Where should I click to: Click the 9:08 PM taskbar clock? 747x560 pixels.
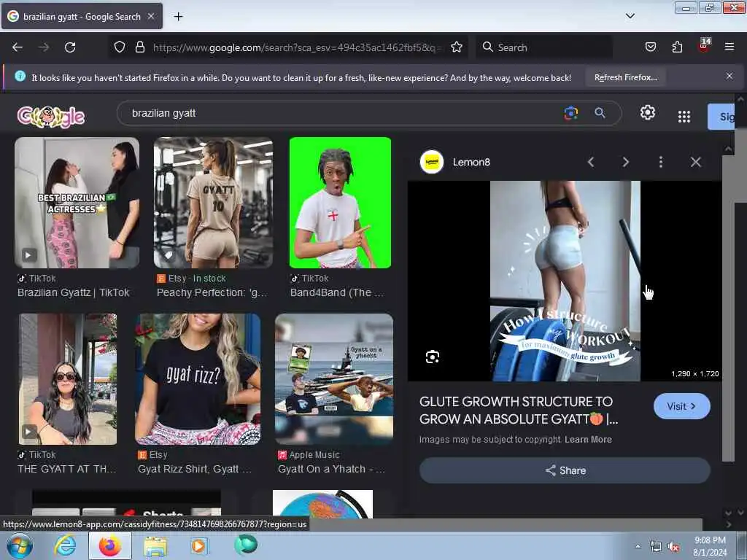pyautogui.click(x=710, y=546)
